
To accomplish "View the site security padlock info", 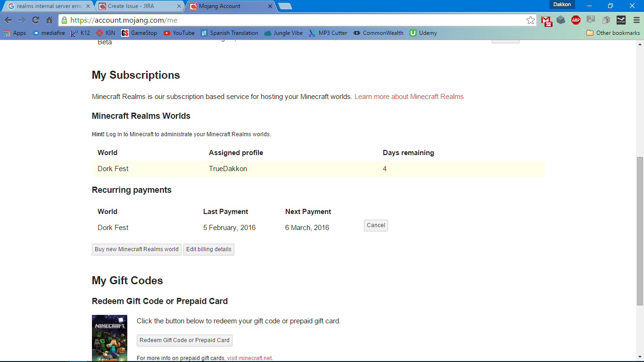I will click(x=64, y=20).
